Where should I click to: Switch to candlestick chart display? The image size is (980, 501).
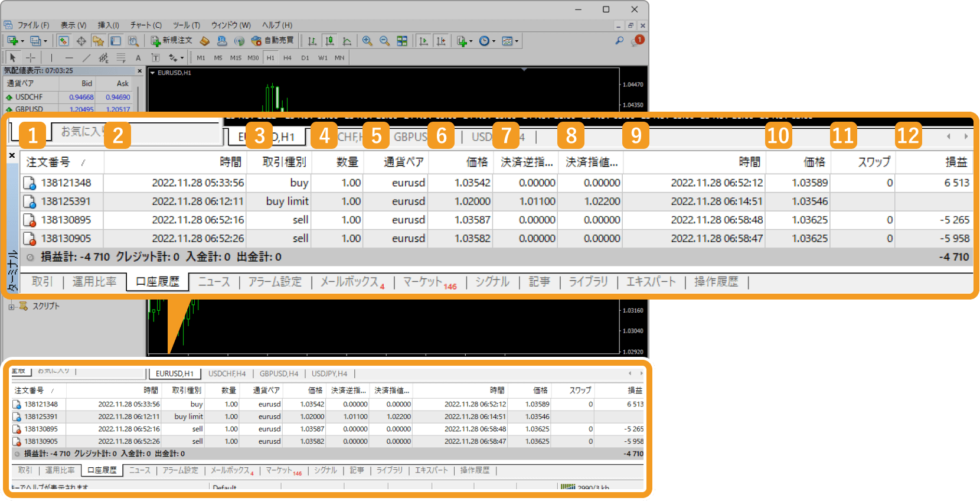tap(329, 41)
